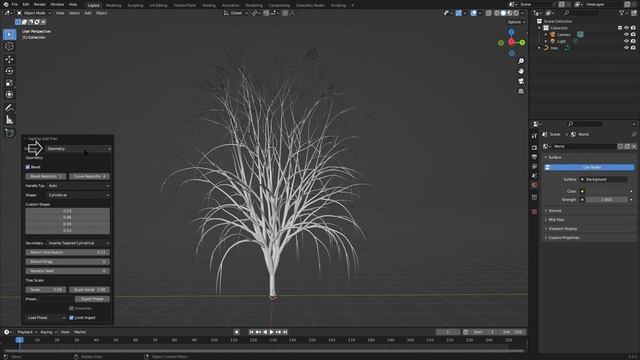640x360 pixels.
Task: Open the Output properties tab
Action: pyautogui.click(x=534, y=157)
